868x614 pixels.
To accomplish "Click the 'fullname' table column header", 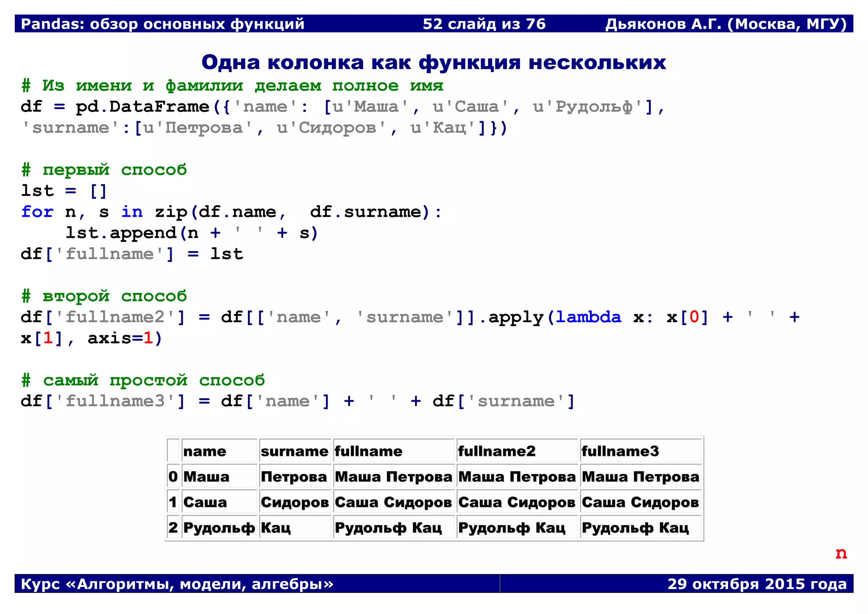I will point(394,451).
